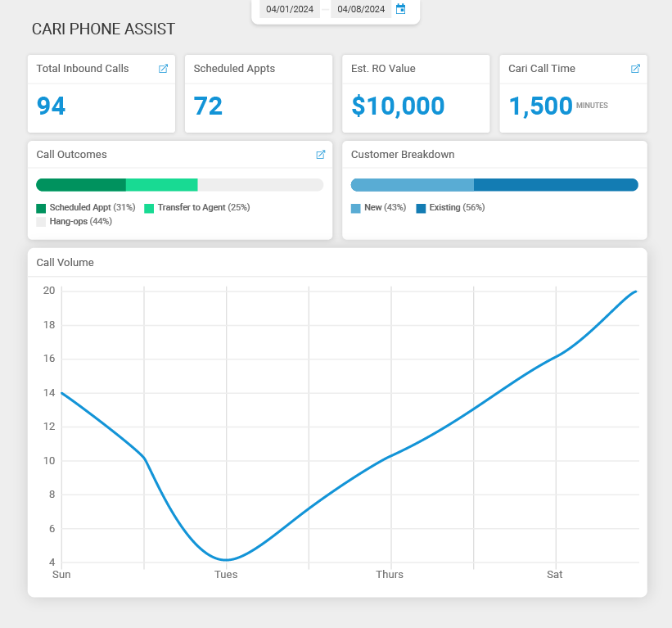This screenshot has height=628, width=672.
Task: Click the New legend color swatch
Action: [356, 208]
